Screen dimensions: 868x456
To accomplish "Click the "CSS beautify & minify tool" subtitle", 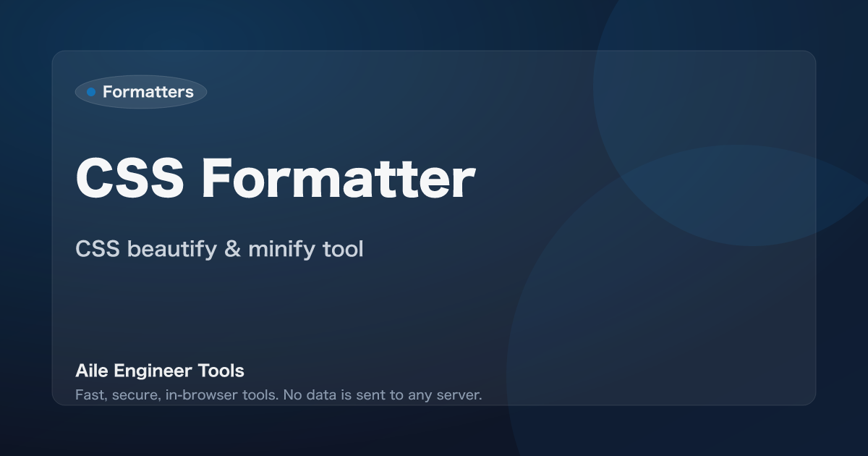I will click(219, 249).
